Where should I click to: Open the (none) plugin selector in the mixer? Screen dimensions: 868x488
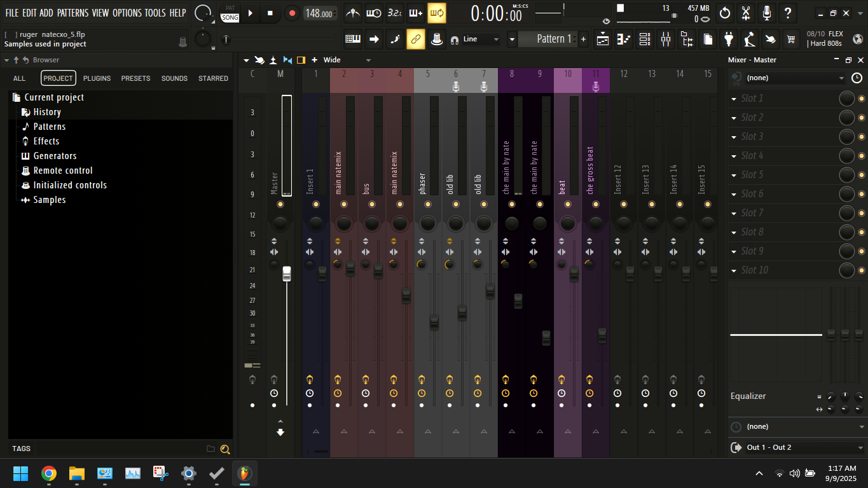point(789,78)
